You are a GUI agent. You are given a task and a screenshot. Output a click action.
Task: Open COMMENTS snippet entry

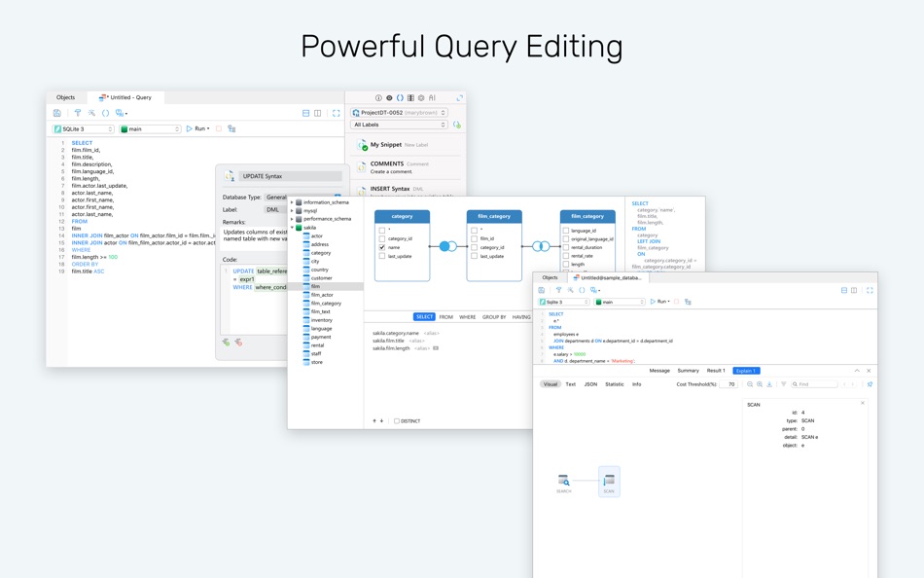(406, 167)
